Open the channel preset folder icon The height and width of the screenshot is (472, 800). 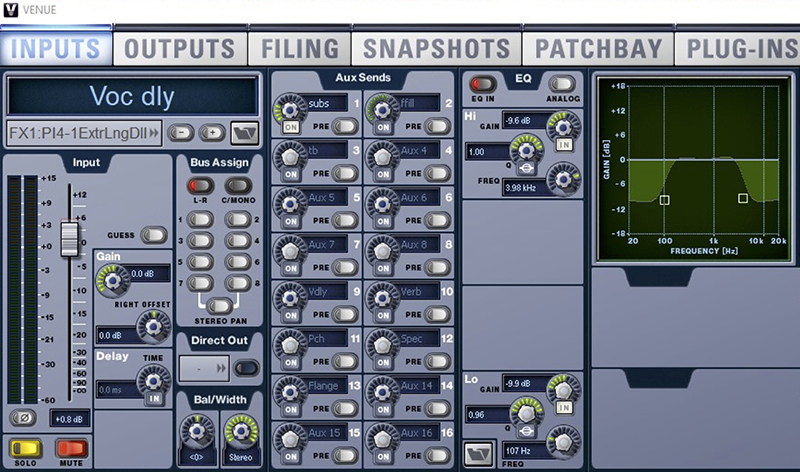click(244, 133)
